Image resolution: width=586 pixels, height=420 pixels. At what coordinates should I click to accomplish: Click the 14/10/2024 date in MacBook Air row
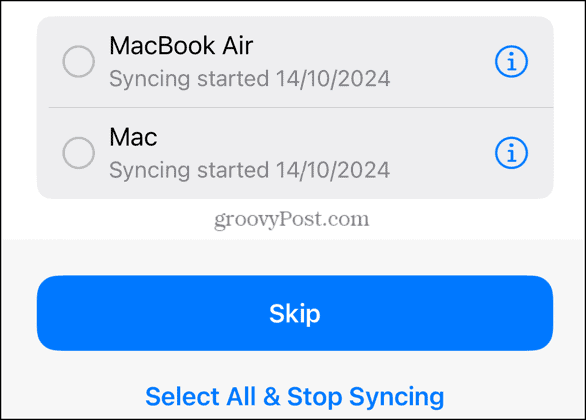tap(333, 78)
